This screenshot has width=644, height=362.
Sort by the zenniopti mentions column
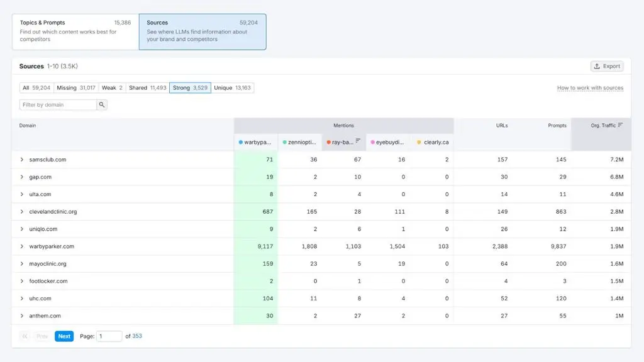[300, 143]
